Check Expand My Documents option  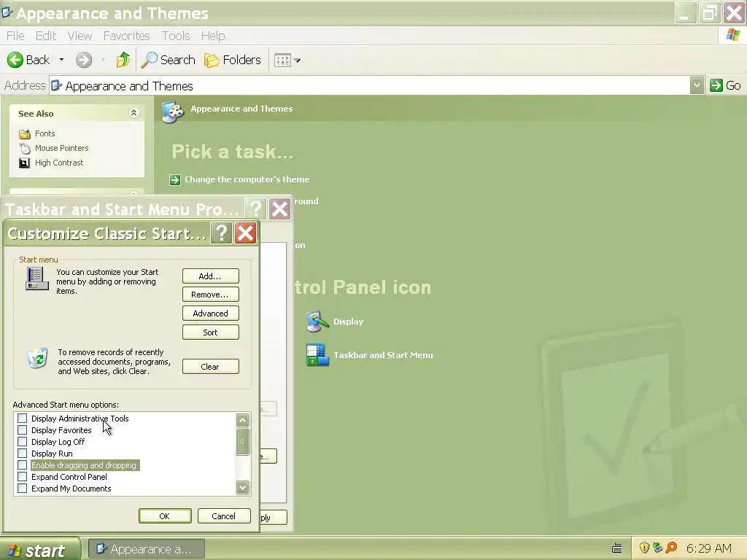pos(22,489)
